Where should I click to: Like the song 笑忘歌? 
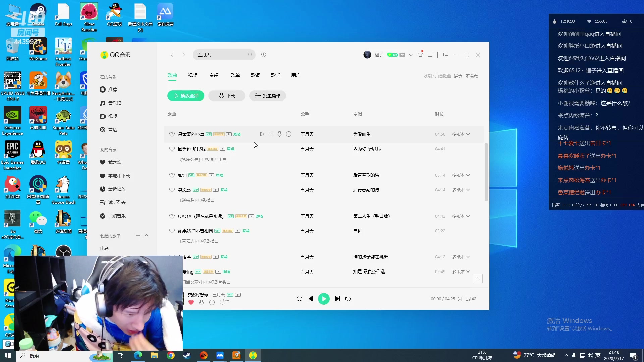172,190
